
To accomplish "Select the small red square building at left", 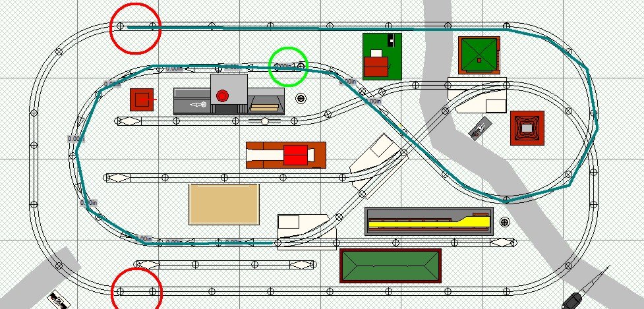I will (142, 100).
